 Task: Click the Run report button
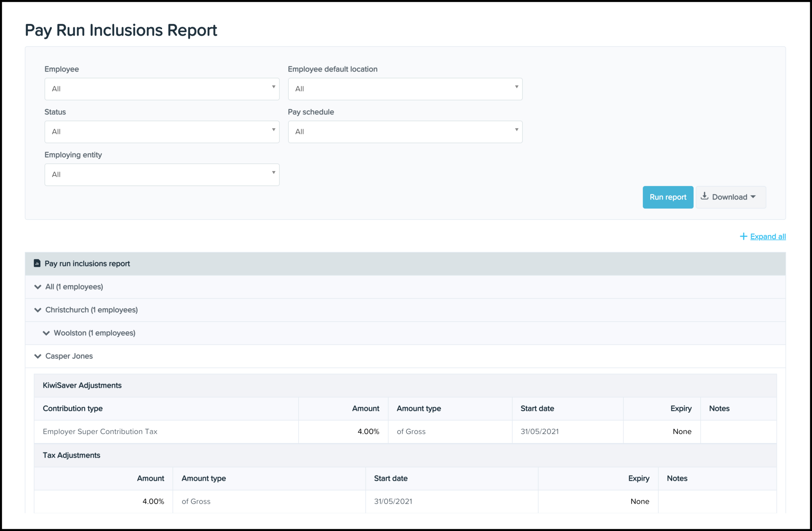[x=668, y=197]
